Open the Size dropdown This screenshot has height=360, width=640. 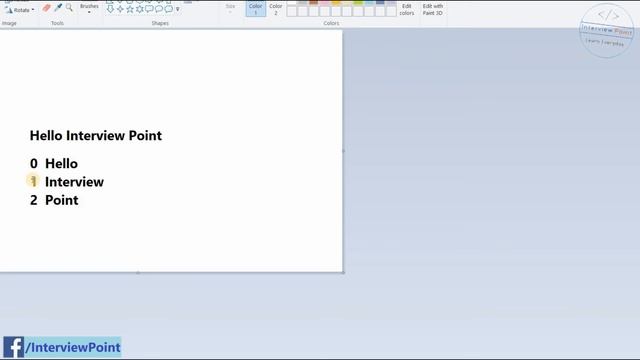tap(230, 8)
